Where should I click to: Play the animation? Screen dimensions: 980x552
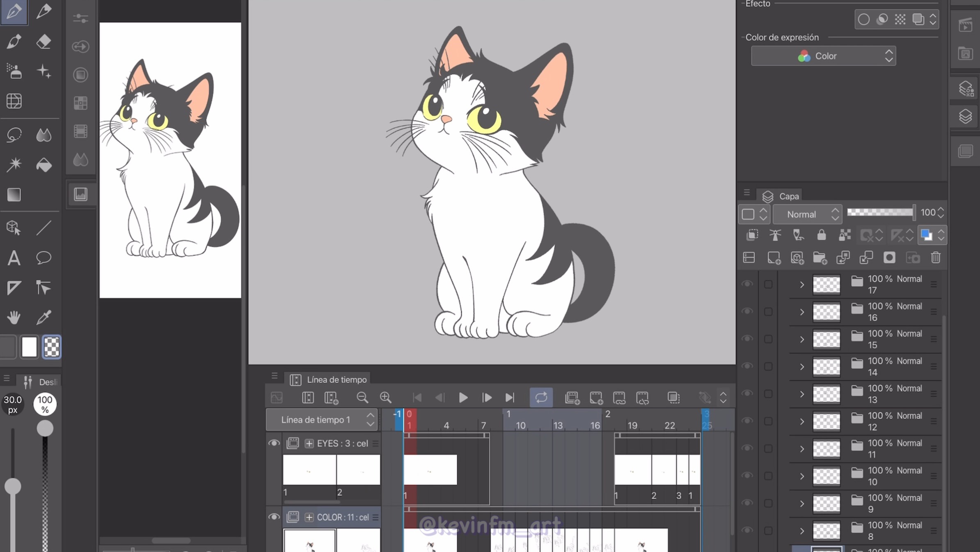coord(463,397)
